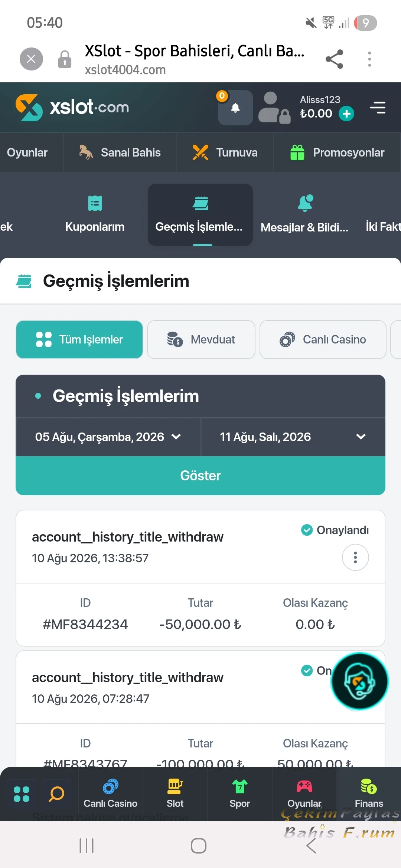The image size is (401, 868).
Task: Tap the green plus deposit icon
Action: [346, 114]
